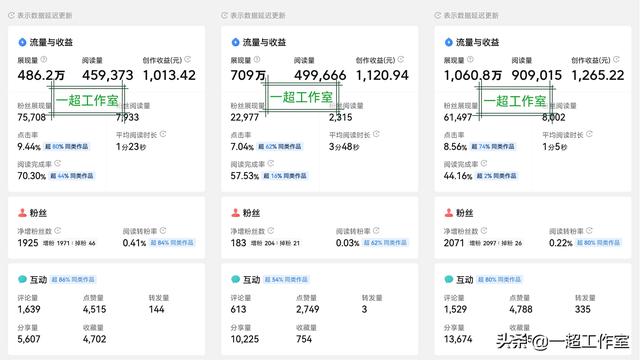Click the 同类作品 badge beside 0.03%
The image size is (640, 360).
(x=385, y=243)
